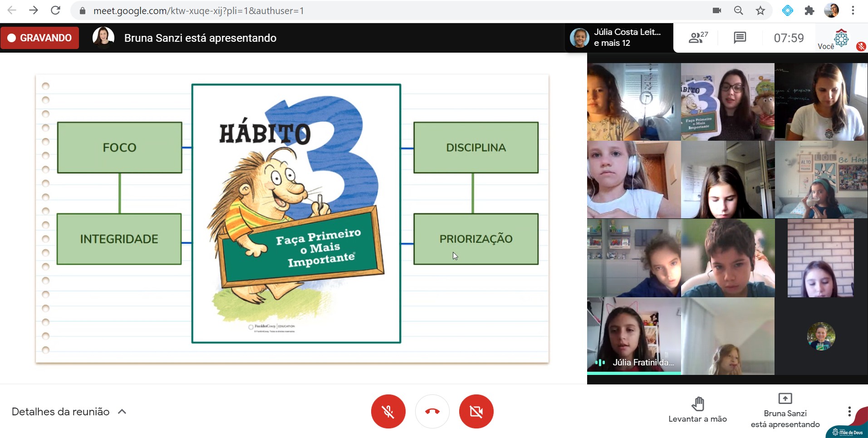
Task: Click the Levantar a mão hand icon
Action: click(697, 404)
